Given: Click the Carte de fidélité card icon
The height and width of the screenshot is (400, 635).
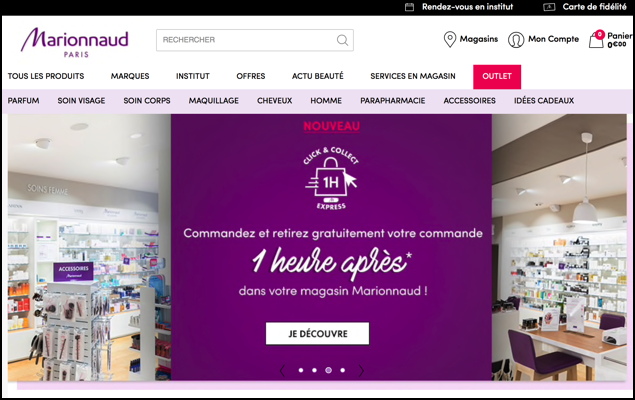Looking at the screenshot, I should (x=549, y=7).
